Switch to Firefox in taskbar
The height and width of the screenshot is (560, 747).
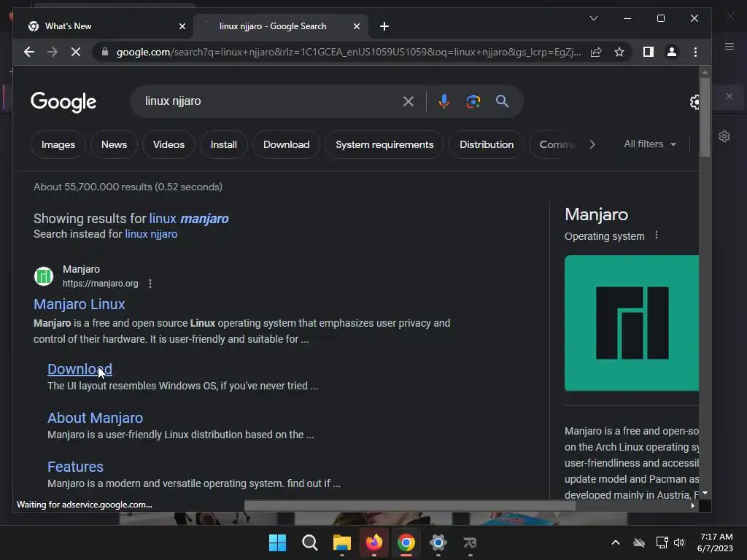pyautogui.click(x=374, y=542)
